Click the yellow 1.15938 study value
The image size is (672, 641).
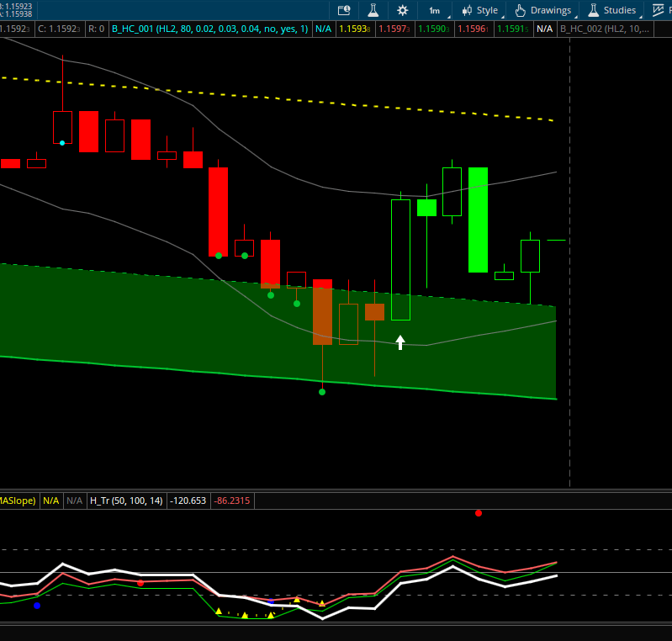355,29
